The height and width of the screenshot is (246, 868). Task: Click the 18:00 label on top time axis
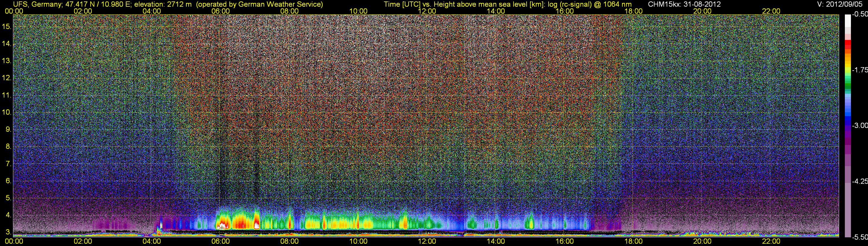click(x=633, y=11)
